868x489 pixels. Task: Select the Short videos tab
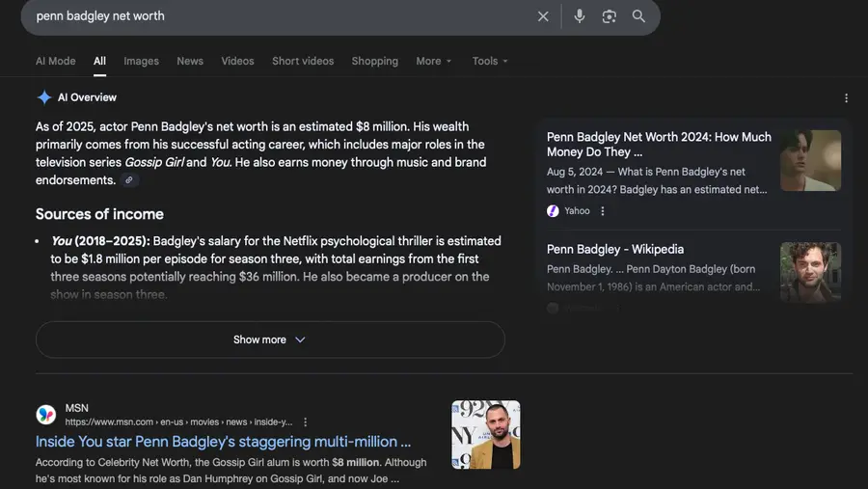(302, 61)
